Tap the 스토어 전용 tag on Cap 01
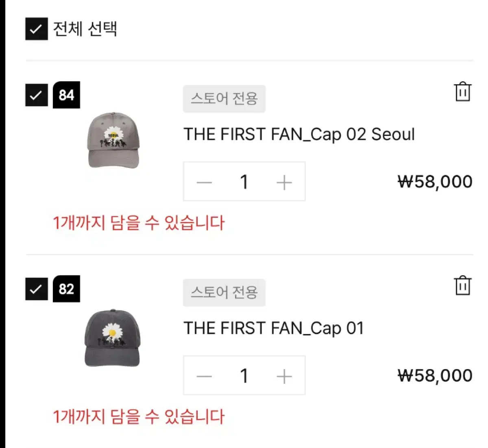This screenshot has height=448, width=488. (x=224, y=293)
